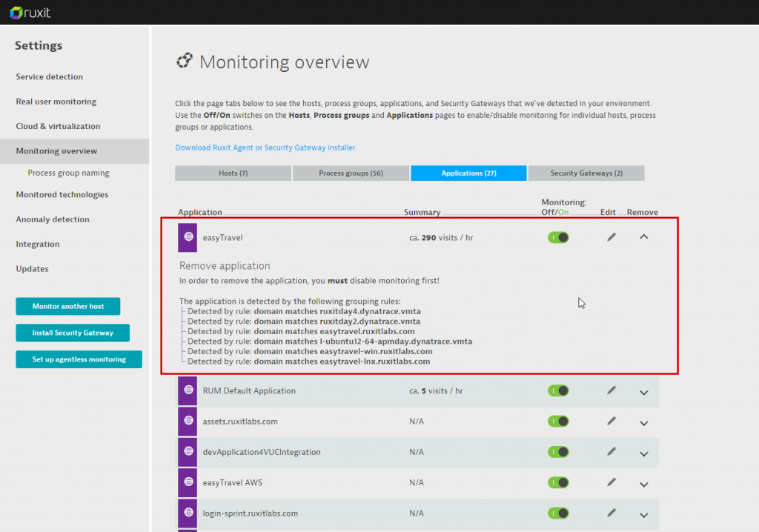
Task: Toggle monitoring for RUM Default Application
Action: coord(558,390)
